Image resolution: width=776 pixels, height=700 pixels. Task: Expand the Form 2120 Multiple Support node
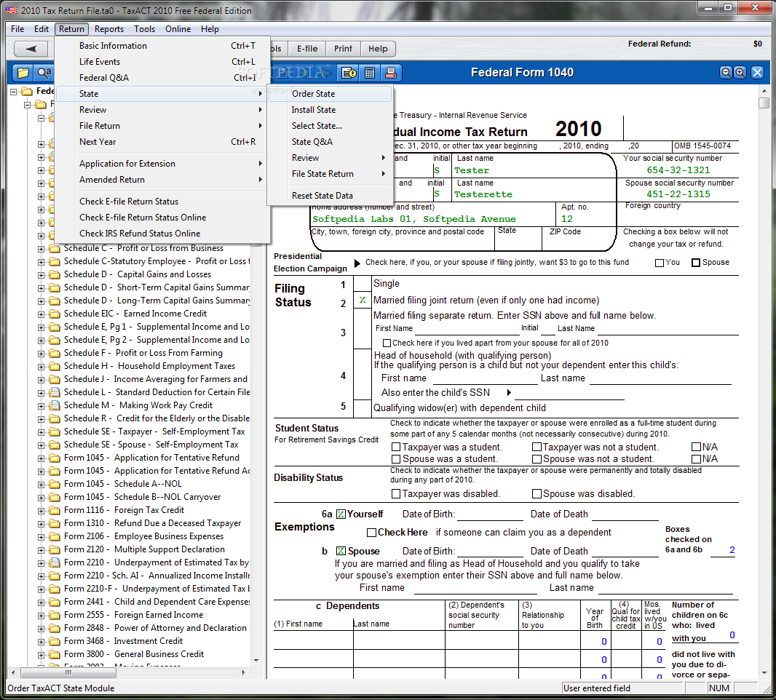click(x=41, y=550)
